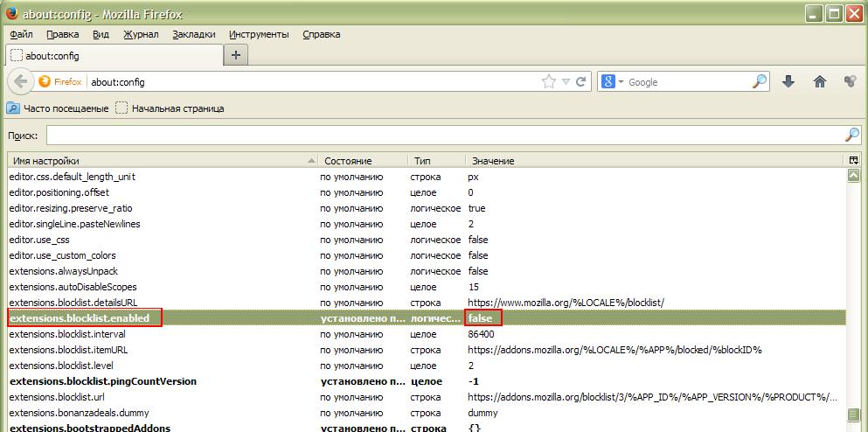
Task: Click the -1 value of pingCountVersion
Action: coord(473,381)
